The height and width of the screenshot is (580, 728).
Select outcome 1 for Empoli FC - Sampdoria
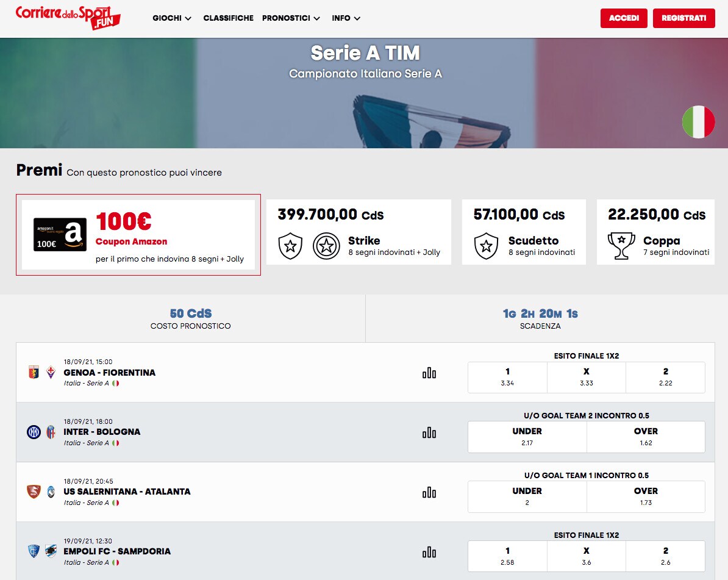pos(507,556)
